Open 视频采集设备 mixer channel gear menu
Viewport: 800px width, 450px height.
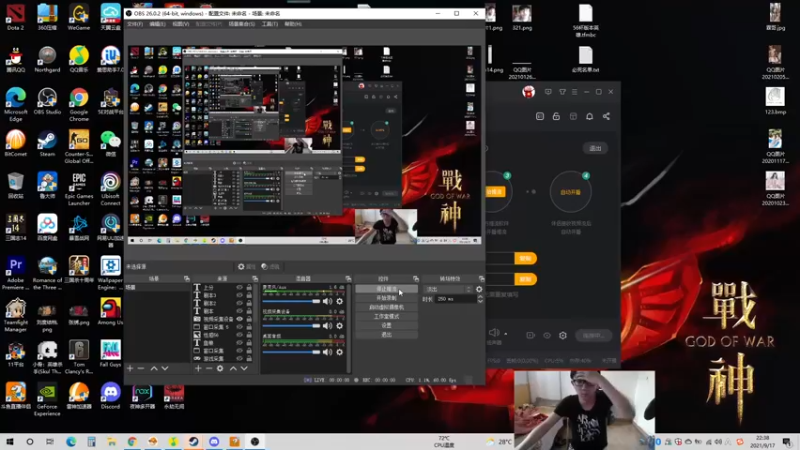(x=339, y=326)
